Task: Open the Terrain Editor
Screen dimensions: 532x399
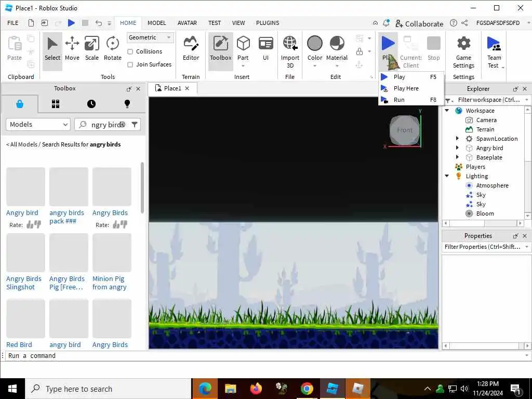Action: (x=191, y=48)
